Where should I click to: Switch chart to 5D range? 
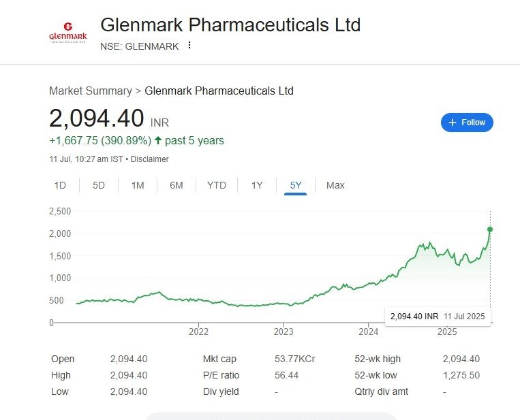pos(99,185)
